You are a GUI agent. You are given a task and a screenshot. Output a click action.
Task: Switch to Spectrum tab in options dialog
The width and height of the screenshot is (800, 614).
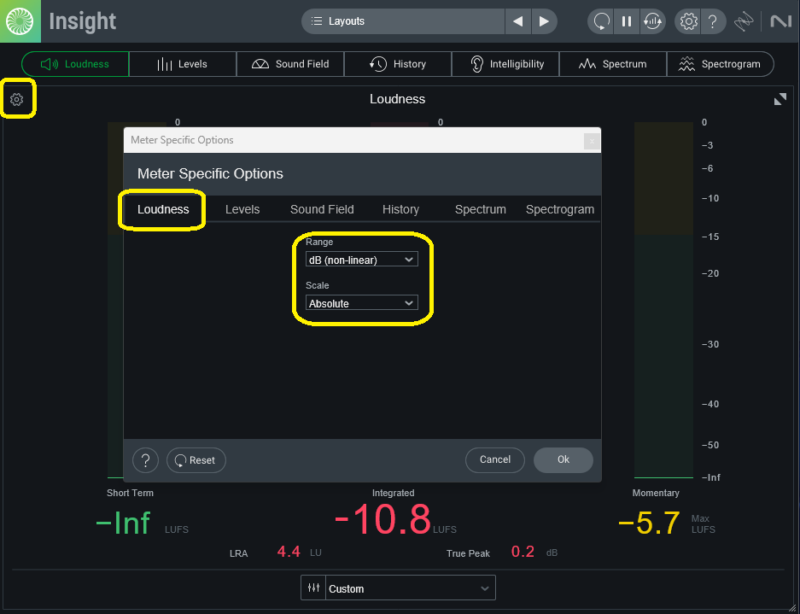[480, 209]
